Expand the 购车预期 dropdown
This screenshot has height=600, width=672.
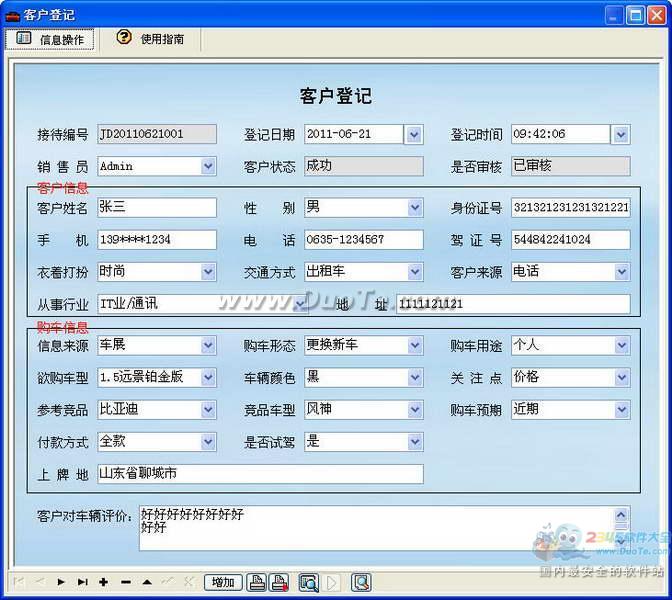(621, 410)
